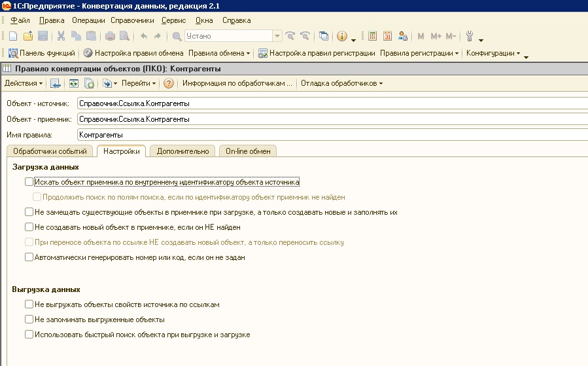Viewport: 588px width, 366px height.
Task: Open the Перейти dropdown menu
Action: pos(139,83)
